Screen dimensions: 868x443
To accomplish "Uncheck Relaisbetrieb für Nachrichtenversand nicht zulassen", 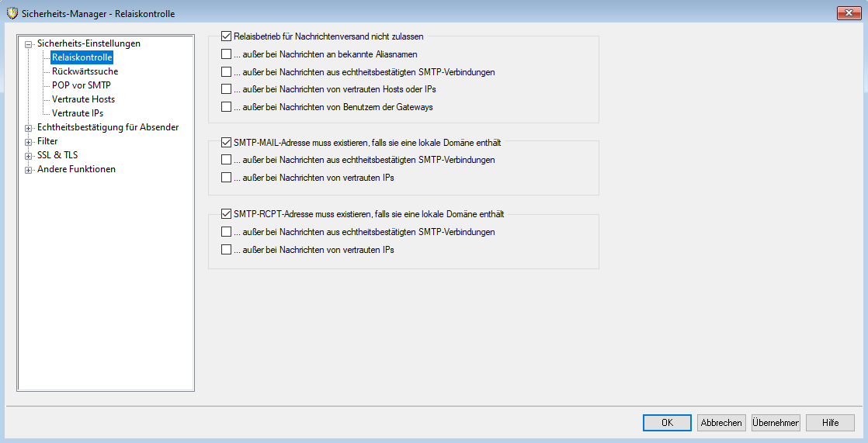I will [x=227, y=36].
